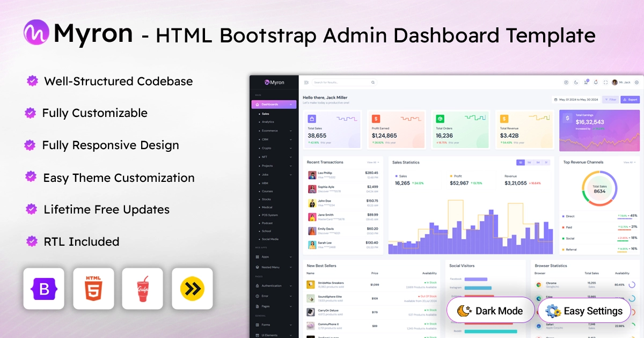Toggle dark mode with header moon icon

pyautogui.click(x=576, y=82)
